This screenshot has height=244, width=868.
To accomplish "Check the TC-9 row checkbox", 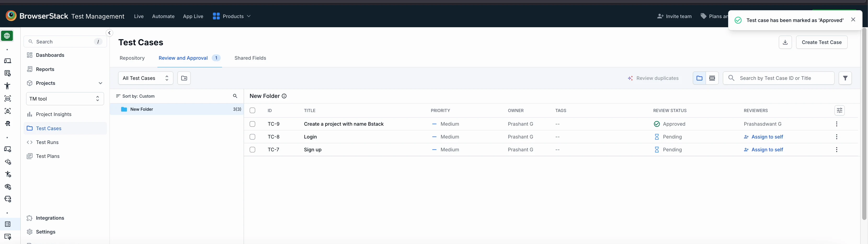I will coord(252,124).
